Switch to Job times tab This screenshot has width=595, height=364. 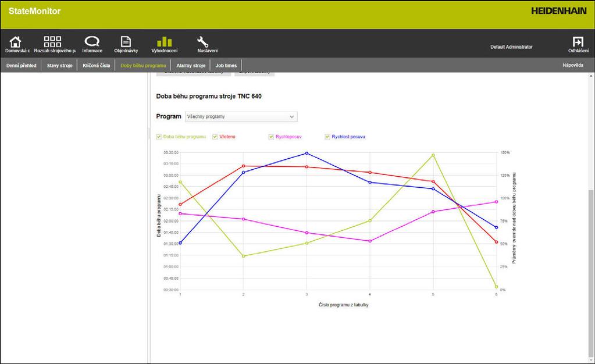tap(226, 65)
